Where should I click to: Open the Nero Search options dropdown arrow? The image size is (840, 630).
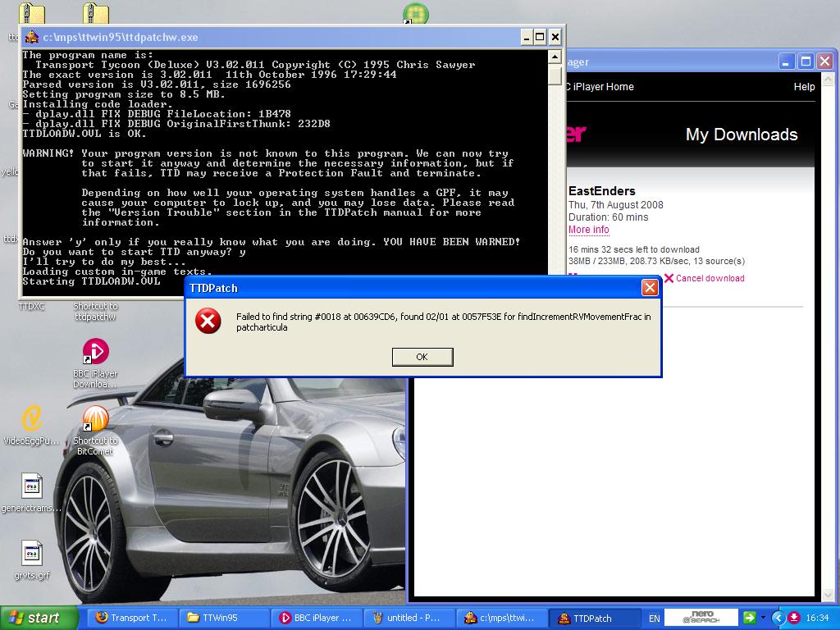[763, 618]
